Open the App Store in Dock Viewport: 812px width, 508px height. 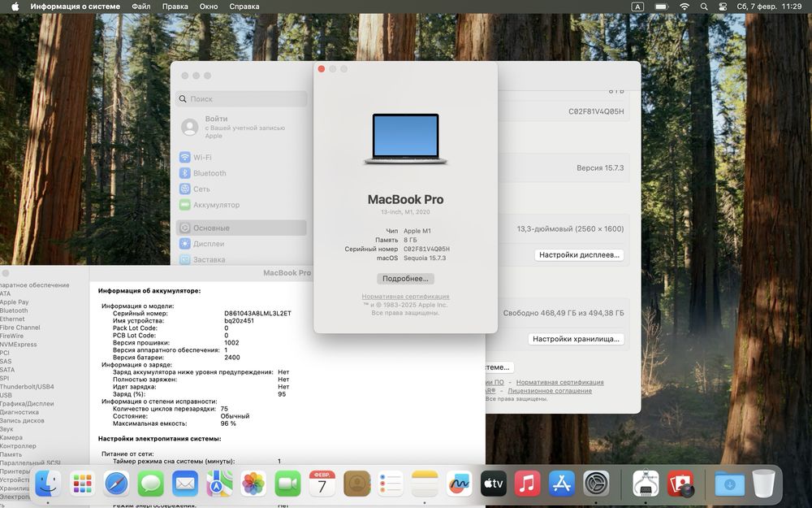pyautogui.click(x=561, y=484)
